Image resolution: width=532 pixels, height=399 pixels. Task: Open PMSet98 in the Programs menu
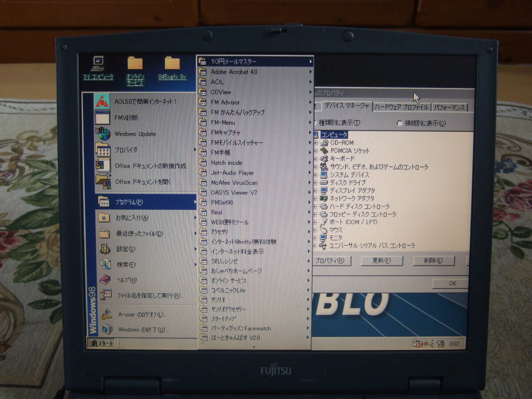click(255, 203)
